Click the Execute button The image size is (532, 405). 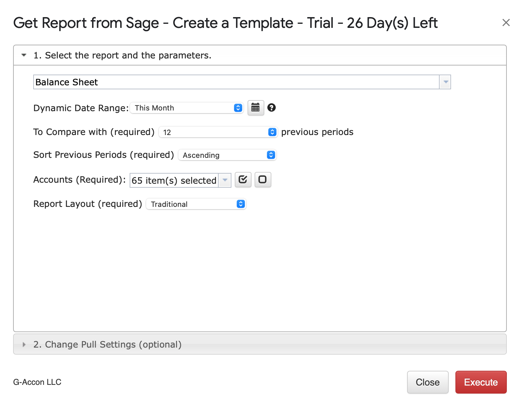click(481, 382)
